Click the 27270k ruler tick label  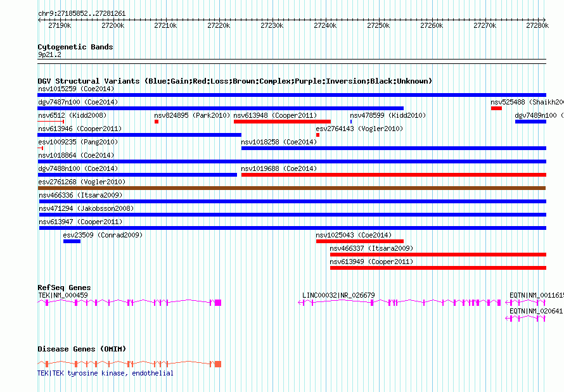485,25
